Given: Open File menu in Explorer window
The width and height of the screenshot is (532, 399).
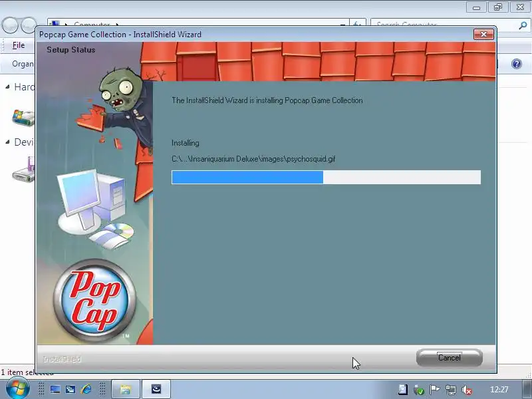Looking at the screenshot, I should click(19, 45).
